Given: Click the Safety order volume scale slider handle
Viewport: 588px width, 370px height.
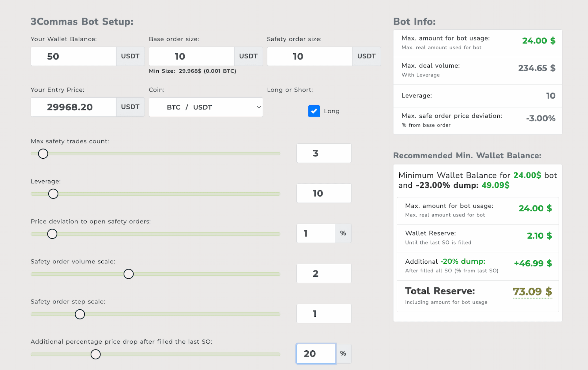Looking at the screenshot, I should (129, 274).
